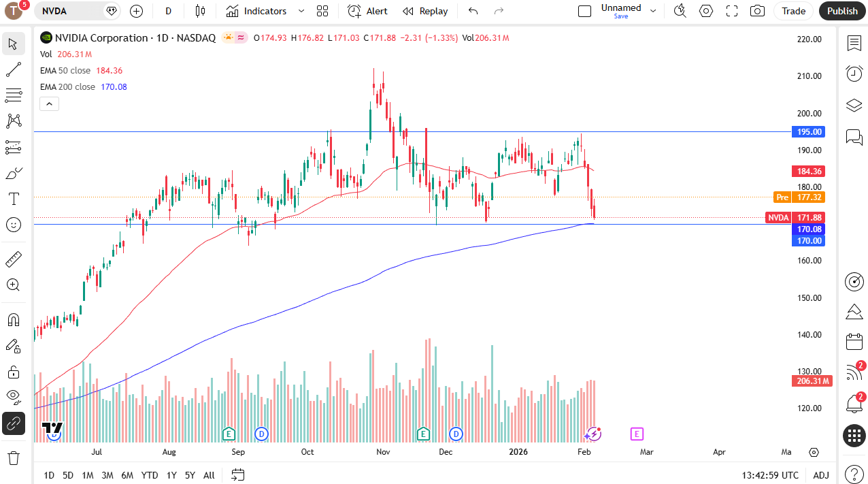The image size is (868, 484).
Task: Open the go to date calendar
Action: 237,474
